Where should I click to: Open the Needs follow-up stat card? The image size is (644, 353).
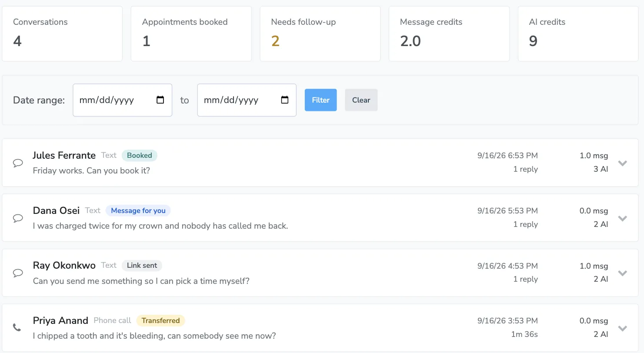tap(320, 33)
